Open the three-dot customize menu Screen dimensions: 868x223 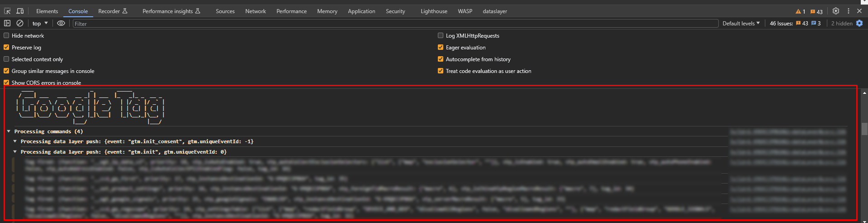(x=848, y=11)
